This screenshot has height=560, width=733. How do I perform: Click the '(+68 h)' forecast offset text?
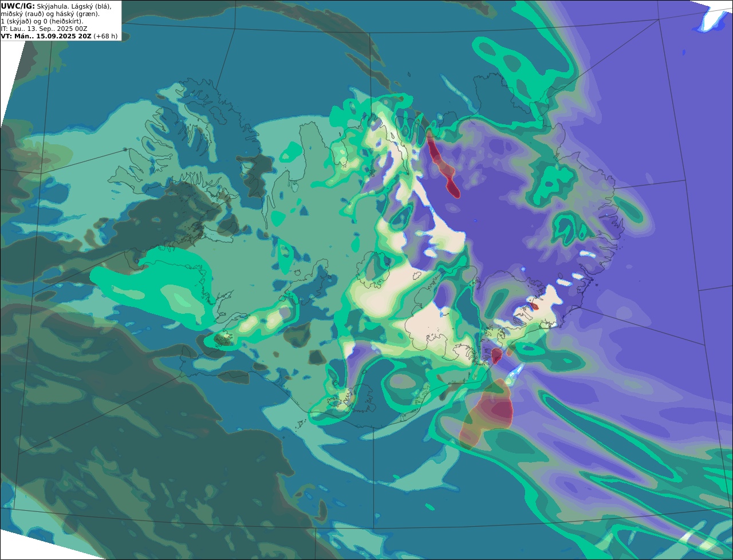click(105, 36)
